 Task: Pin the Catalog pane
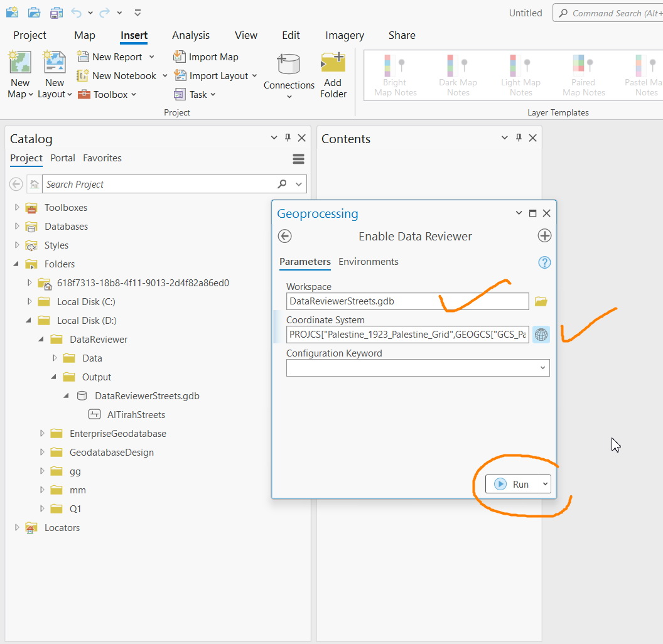coord(288,137)
